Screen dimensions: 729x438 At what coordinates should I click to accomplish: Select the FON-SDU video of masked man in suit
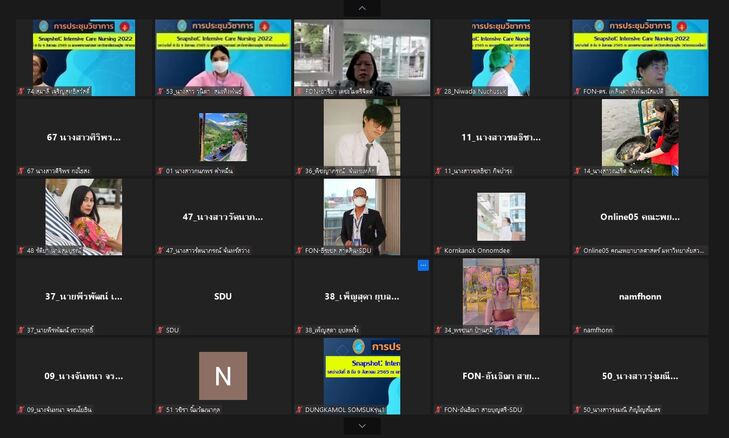(x=362, y=217)
